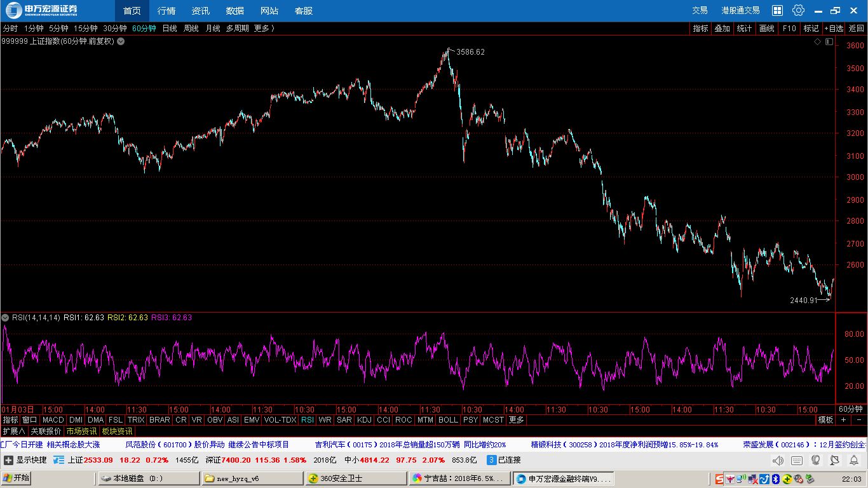
Task: Click the diamond marker icon above the chart
Action: (818, 41)
